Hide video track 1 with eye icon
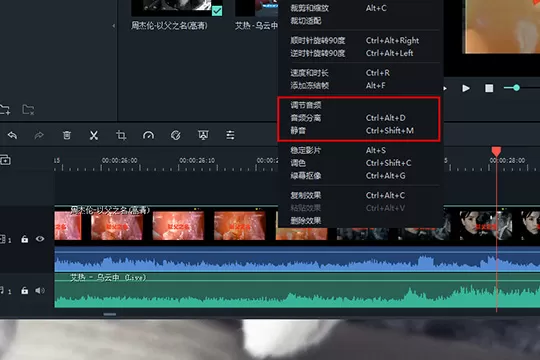Screen dimensions: 540x360 [x=40, y=238]
